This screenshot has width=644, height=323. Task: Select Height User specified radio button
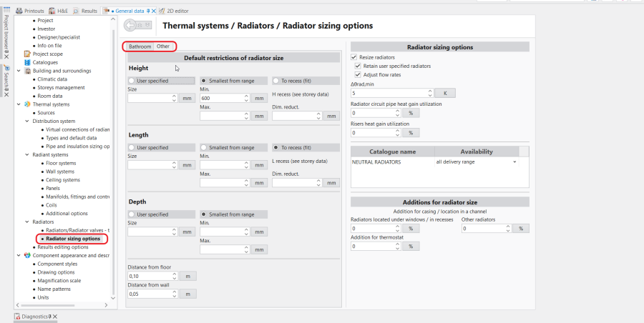coord(132,81)
